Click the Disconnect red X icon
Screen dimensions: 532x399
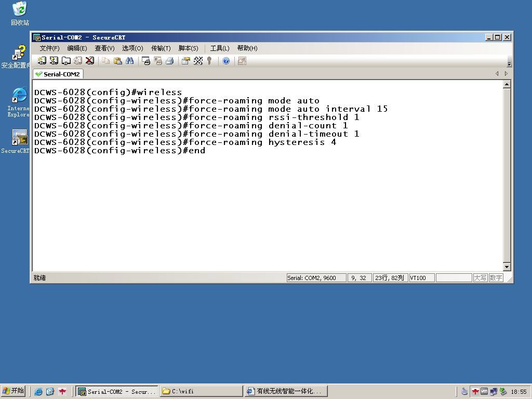[89, 61]
